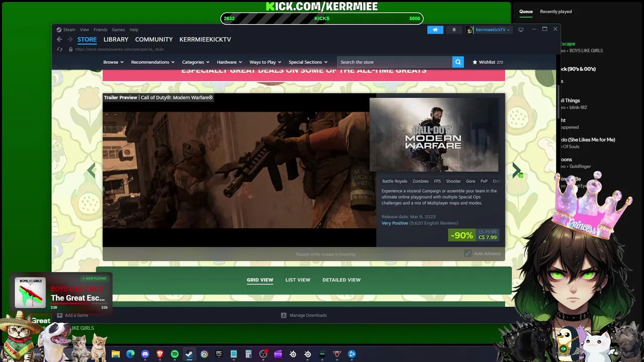Viewport: 644px width, 362px height.
Task: Open the View menu
Action: [84, 30]
